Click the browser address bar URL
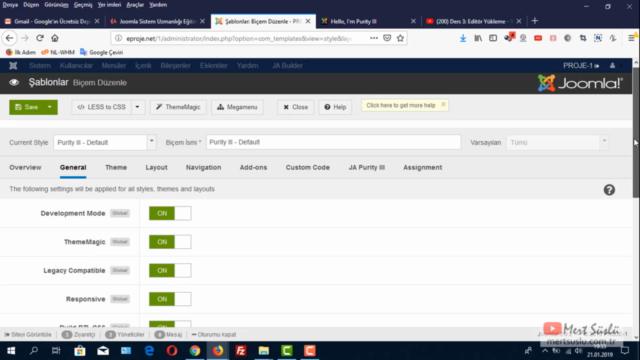The image size is (640, 360). coord(239,38)
